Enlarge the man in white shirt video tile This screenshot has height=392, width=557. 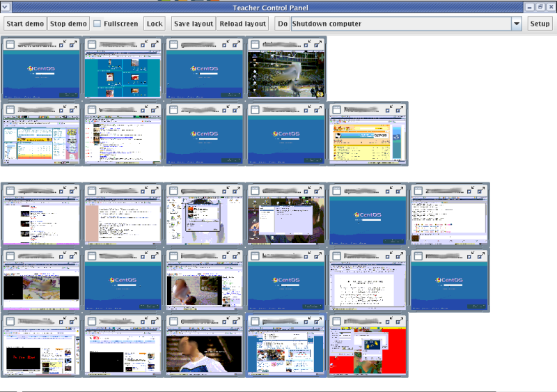(236, 321)
